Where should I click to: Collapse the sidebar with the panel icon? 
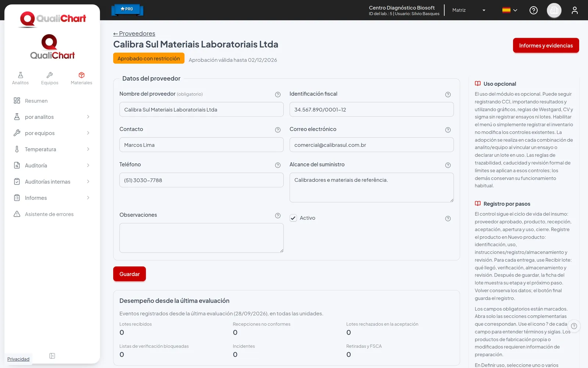click(x=52, y=356)
